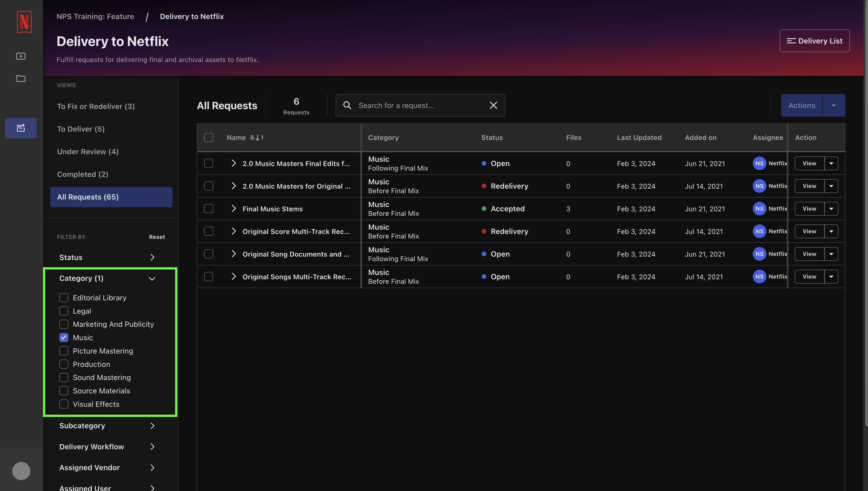Check the Editorial Library category filter
868x491 pixels.
coord(64,298)
